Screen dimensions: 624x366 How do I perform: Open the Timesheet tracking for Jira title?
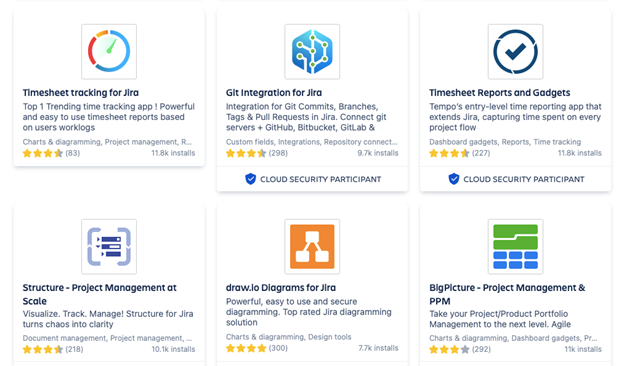click(81, 93)
